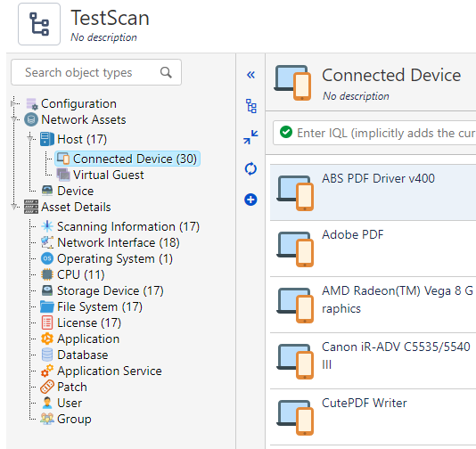The height and width of the screenshot is (449, 476).
Task: Expand the Configuration tree node
Action: point(13,103)
